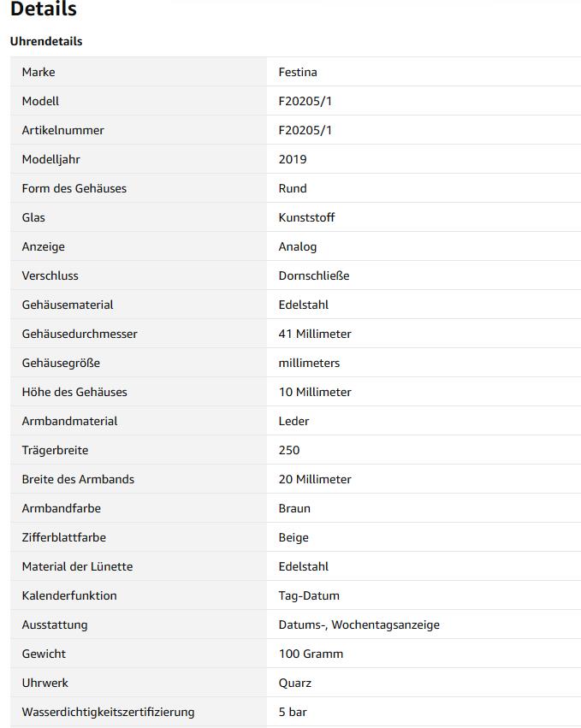The image size is (581, 728).
Task: Click the Kunststoff glass value
Action: [306, 217]
